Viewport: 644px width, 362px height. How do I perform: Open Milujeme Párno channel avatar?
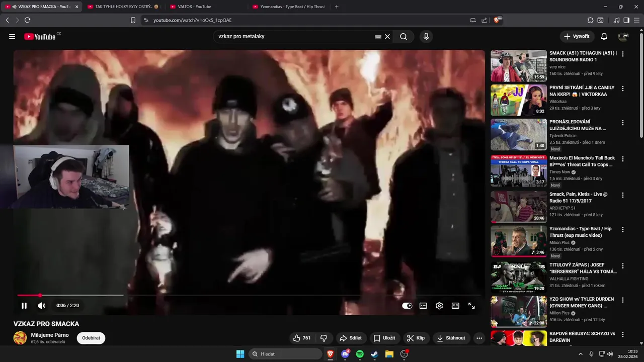(20, 338)
